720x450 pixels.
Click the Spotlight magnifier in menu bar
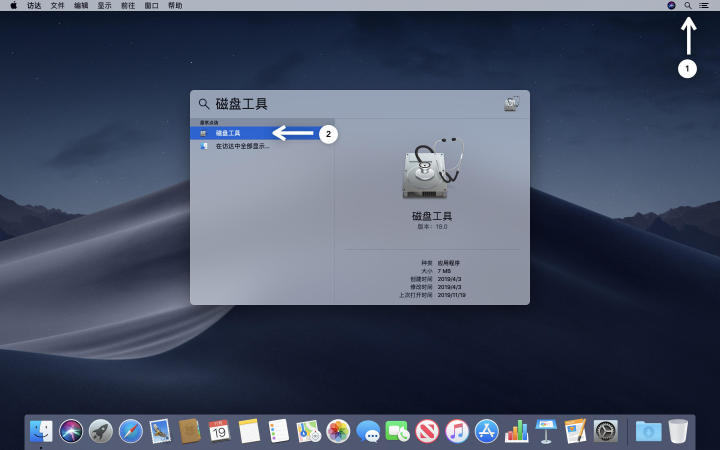687,6
